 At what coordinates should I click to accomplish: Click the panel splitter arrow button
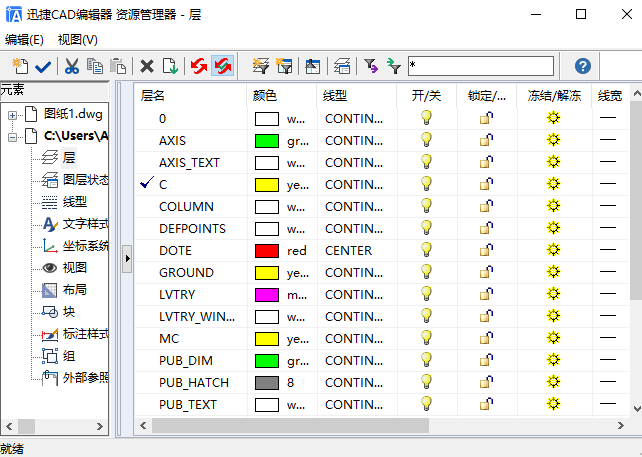pyautogui.click(x=127, y=259)
